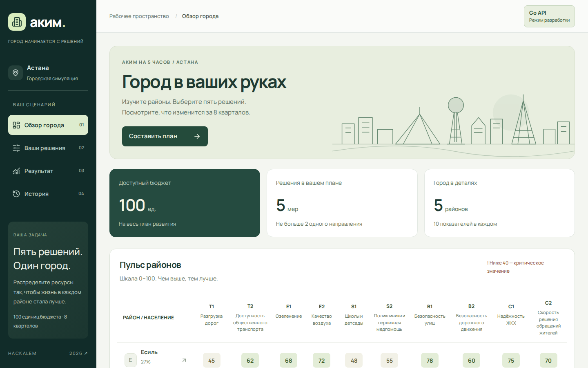Screen dimensions: 588x368
Task: Click the Доступный бюджет 100 card
Action: click(185, 203)
